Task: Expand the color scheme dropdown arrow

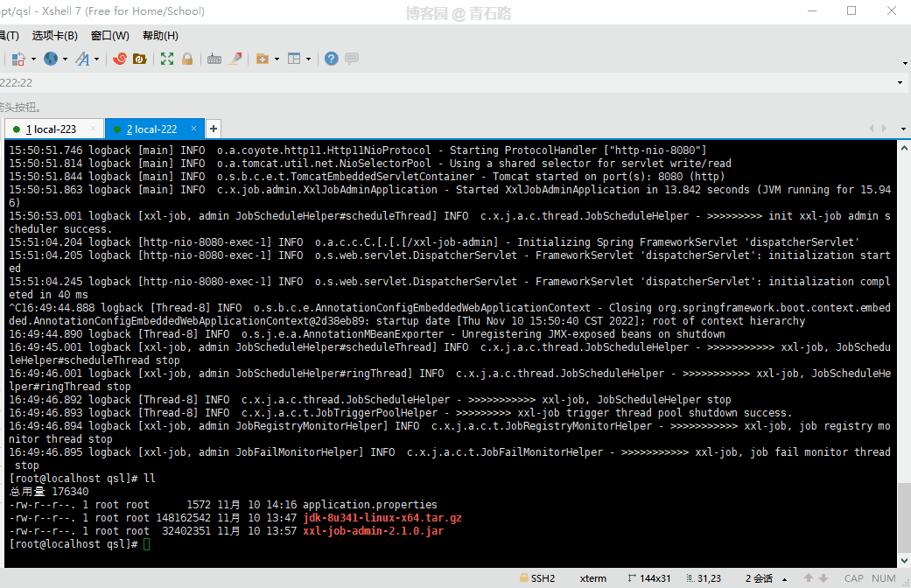Action: pos(33,59)
